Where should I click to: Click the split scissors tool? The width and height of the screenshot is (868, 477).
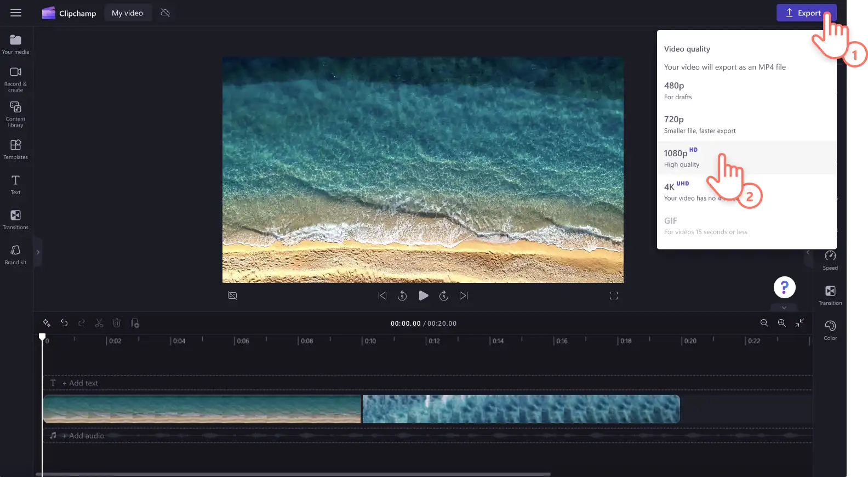(x=99, y=323)
